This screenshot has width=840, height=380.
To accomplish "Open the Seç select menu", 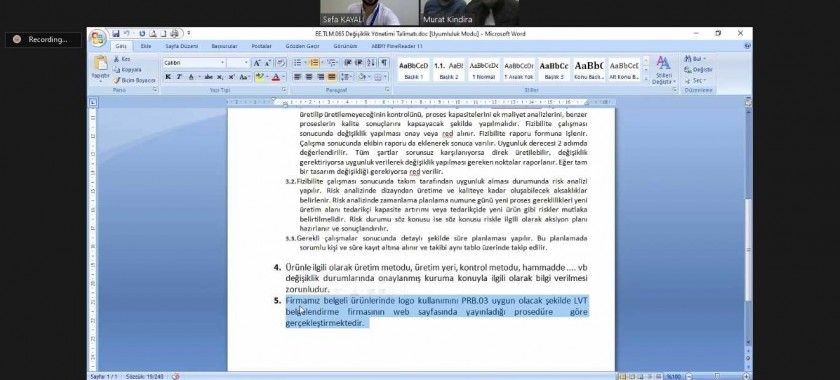I will pyautogui.click(x=695, y=80).
